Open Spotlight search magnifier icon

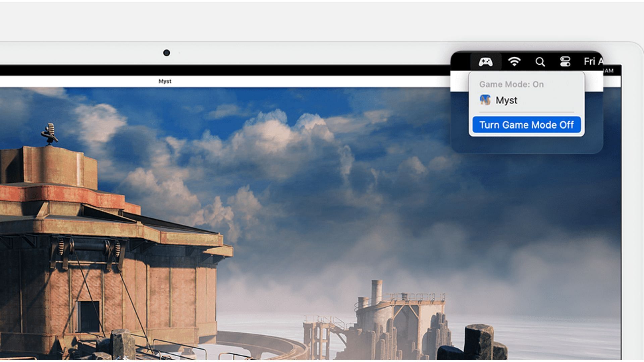(540, 62)
